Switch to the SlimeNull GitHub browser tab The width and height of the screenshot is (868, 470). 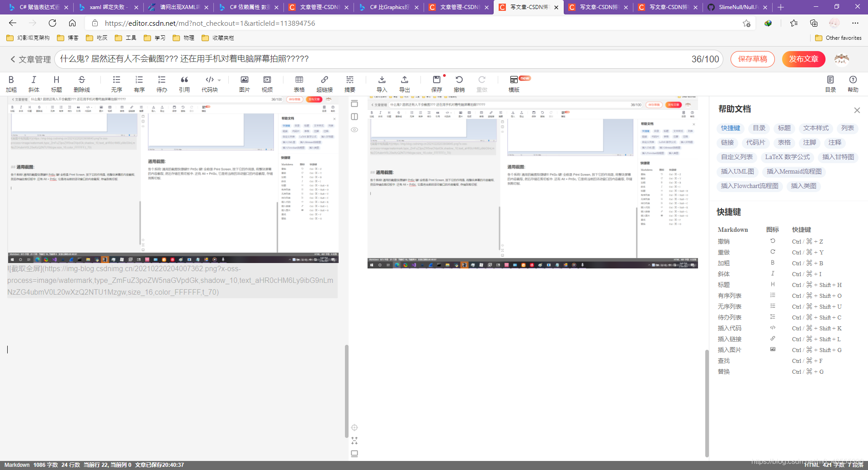pyautogui.click(x=738, y=7)
